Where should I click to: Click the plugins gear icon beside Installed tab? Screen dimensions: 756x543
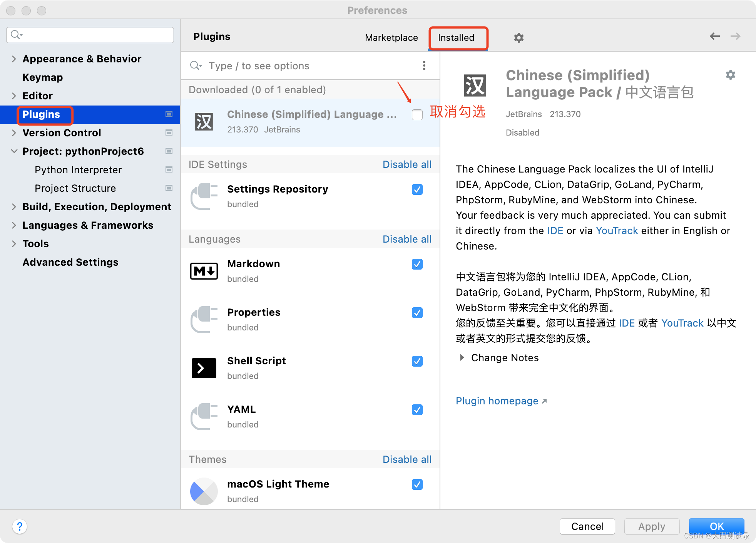click(518, 38)
